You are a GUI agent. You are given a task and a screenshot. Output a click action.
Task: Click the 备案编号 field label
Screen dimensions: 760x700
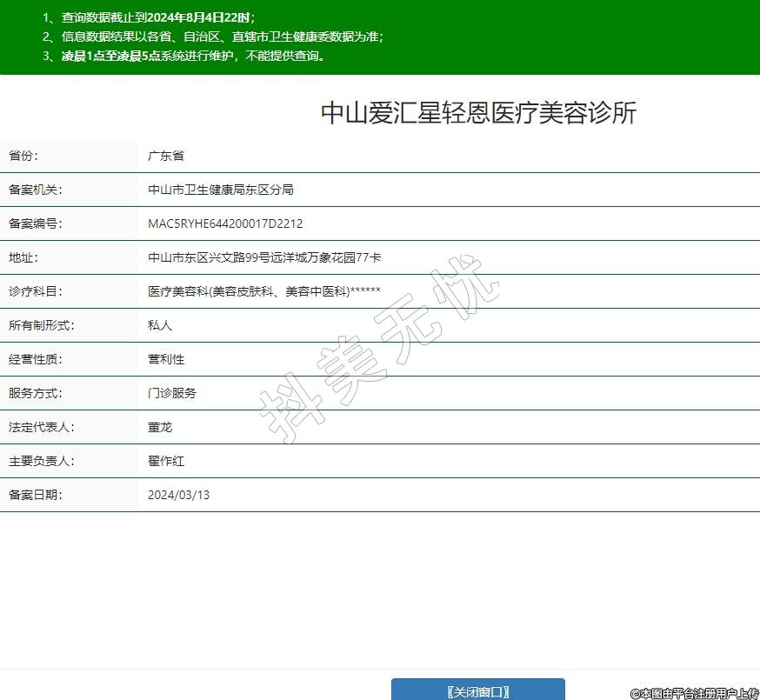36,223
